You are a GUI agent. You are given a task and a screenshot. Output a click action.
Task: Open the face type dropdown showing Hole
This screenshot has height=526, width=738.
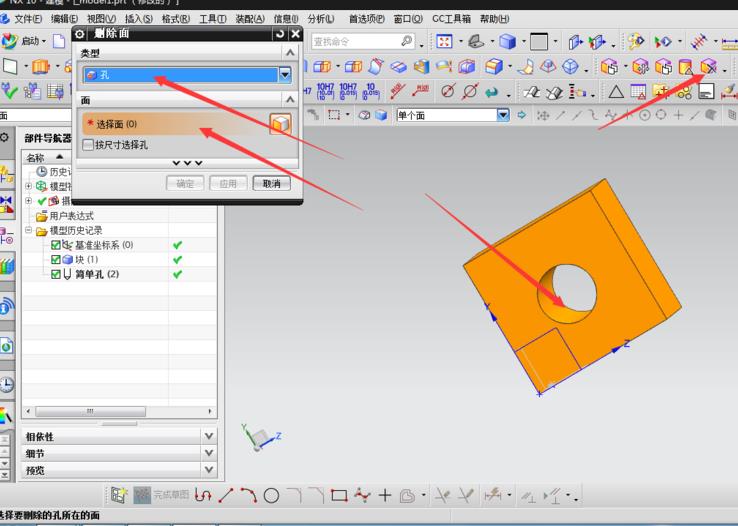[x=285, y=75]
